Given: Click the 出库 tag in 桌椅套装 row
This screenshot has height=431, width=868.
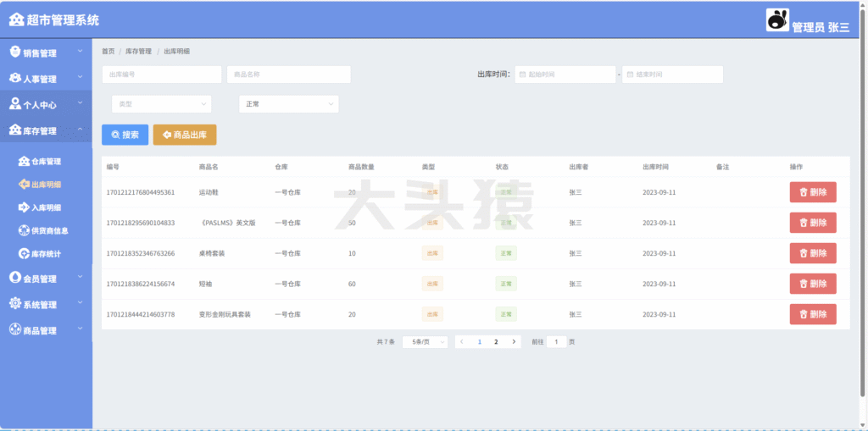Looking at the screenshot, I should point(432,253).
